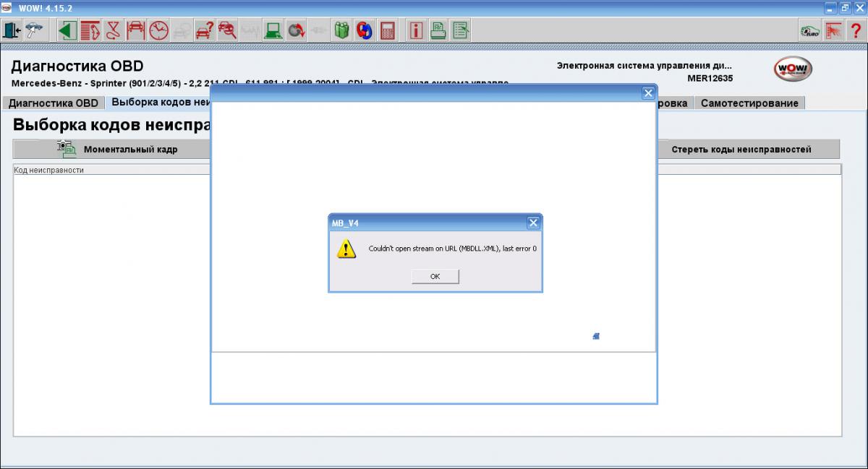This screenshot has height=469, width=868.
Task: Click the red clock icon
Action: click(158, 30)
